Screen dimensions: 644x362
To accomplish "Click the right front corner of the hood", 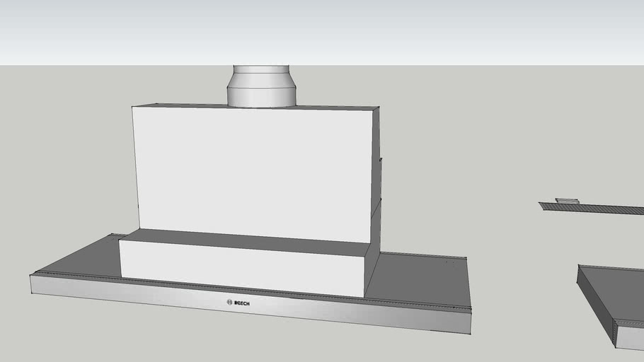I will (x=469, y=322).
